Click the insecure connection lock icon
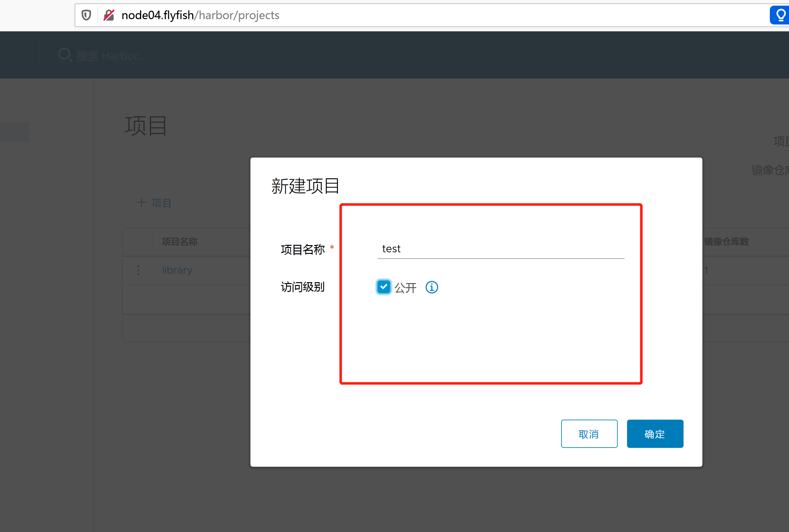Viewport: 789px width, 532px height. 109,15
